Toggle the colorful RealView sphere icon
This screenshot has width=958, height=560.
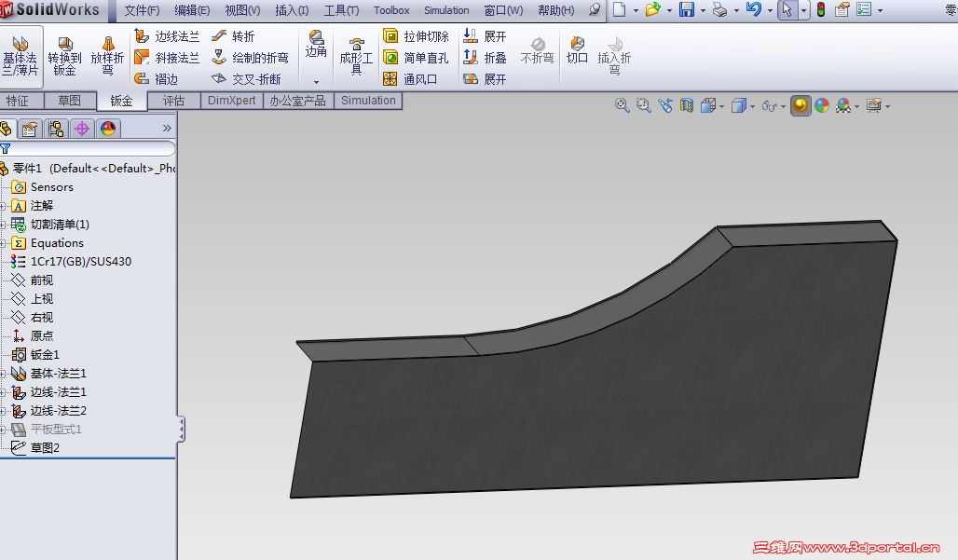pyautogui.click(x=822, y=105)
